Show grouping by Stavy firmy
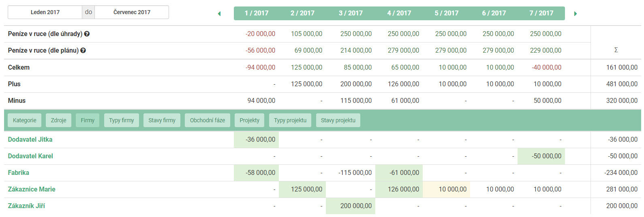644x217 pixels. [162, 120]
